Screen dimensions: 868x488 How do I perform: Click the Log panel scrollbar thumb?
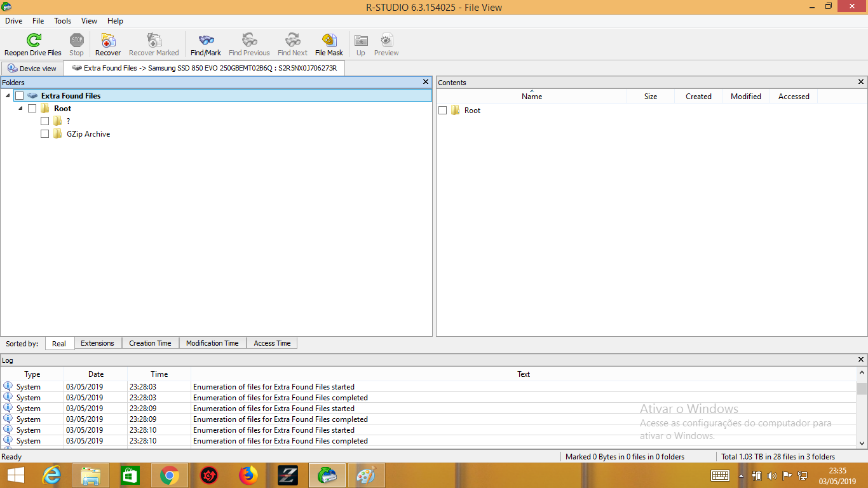(x=862, y=388)
